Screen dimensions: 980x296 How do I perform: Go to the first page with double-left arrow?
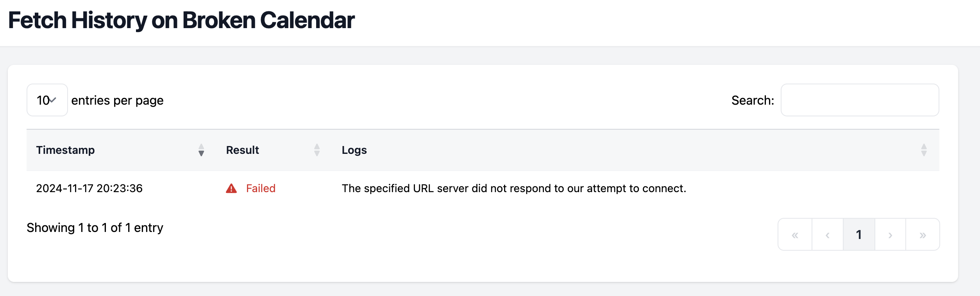click(x=795, y=235)
